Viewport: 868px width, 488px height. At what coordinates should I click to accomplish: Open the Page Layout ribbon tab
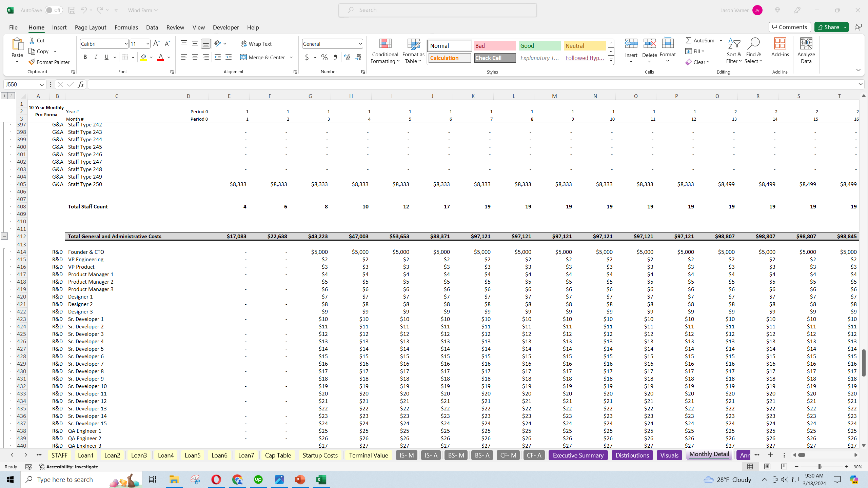(91, 27)
